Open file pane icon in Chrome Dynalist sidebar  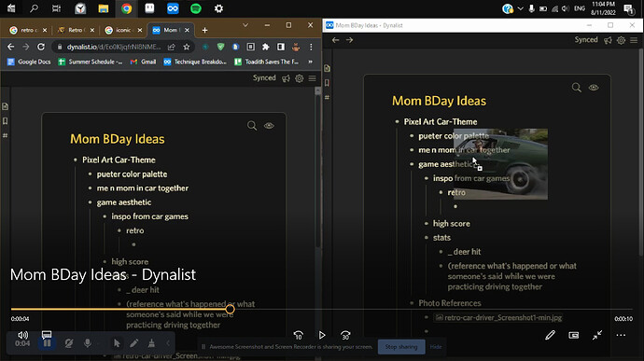(x=6, y=106)
